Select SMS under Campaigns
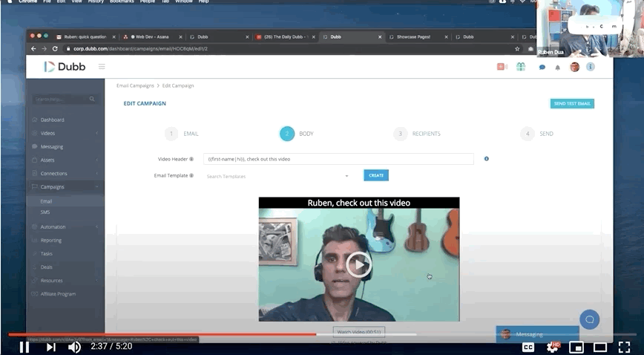The image size is (644, 355). 45,212
